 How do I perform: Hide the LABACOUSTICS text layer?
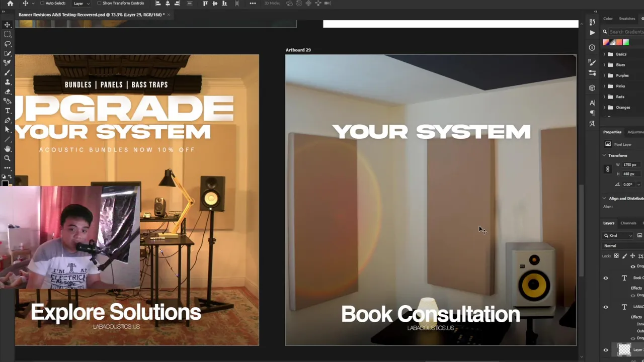pyautogui.click(x=606, y=307)
